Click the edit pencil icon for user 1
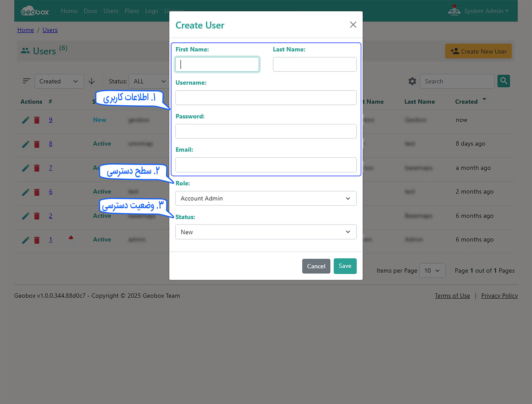532x404 pixels. [x=26, y=240]
